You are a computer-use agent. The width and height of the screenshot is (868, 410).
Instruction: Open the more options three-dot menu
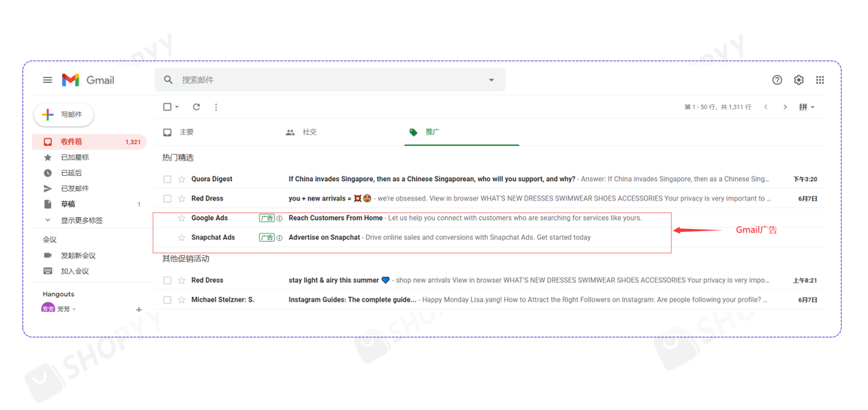(216, 107)
